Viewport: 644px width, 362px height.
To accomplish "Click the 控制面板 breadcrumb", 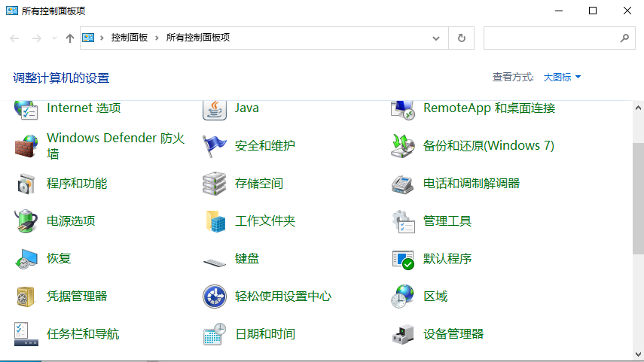I will [130, 38].
